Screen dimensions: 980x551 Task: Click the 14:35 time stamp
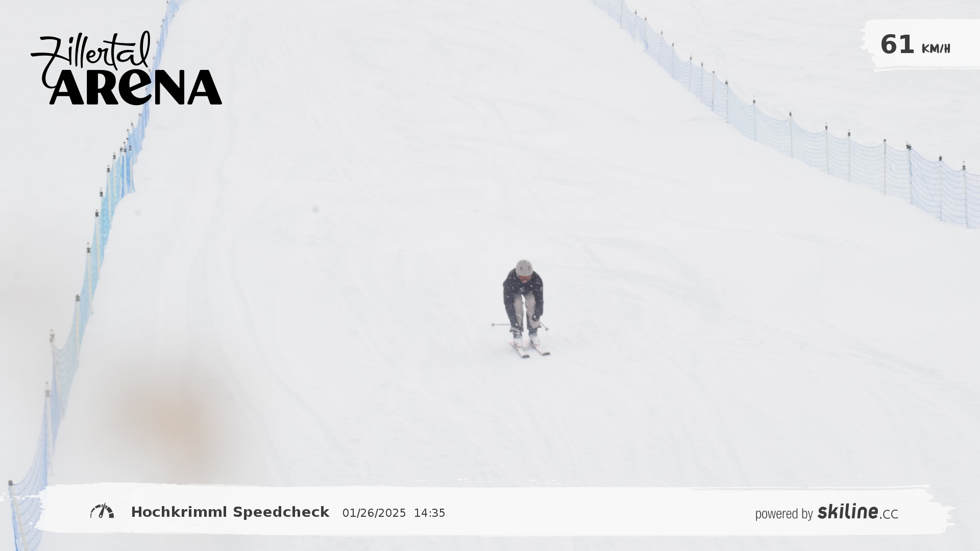pos(429,513)
